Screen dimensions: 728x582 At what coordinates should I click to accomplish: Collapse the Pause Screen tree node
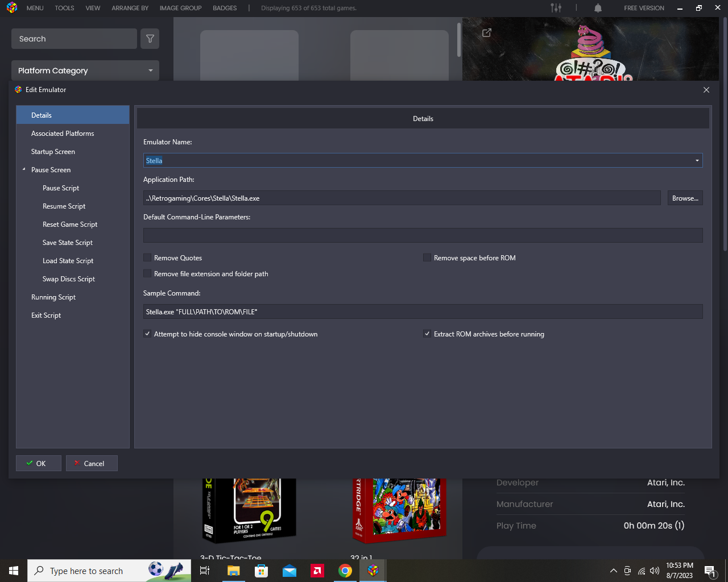24,169
